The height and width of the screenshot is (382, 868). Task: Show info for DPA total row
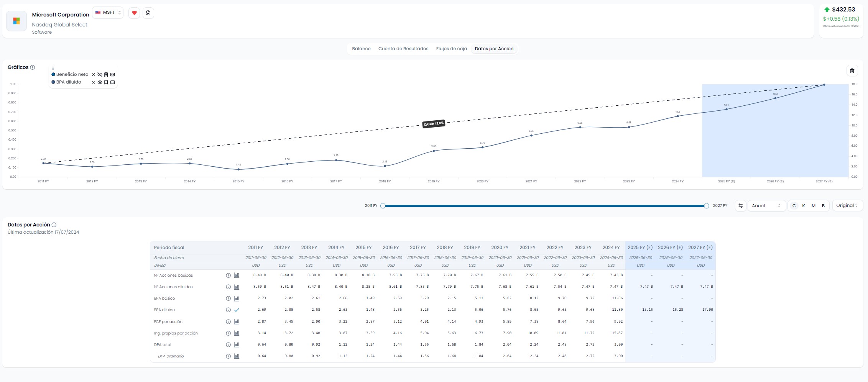pyautogui.click(x=228, y=345)
